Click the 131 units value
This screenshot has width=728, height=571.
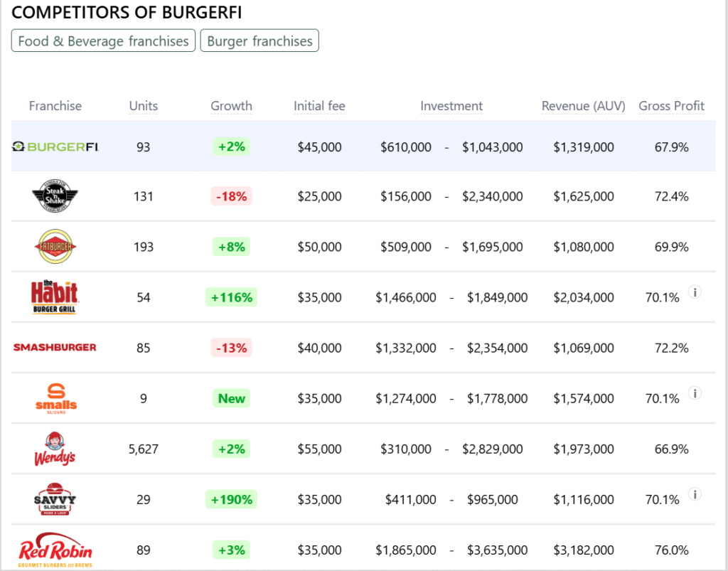point(144,196)
